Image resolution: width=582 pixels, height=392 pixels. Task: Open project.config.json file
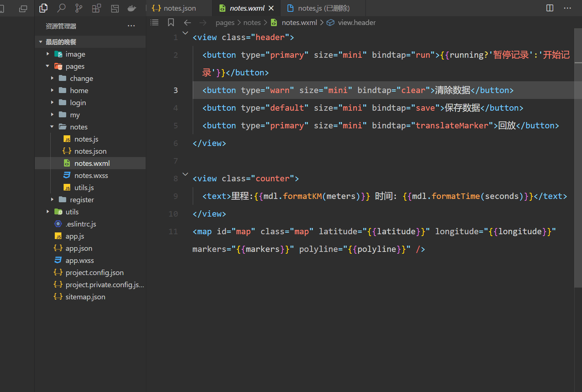(90, 272)
